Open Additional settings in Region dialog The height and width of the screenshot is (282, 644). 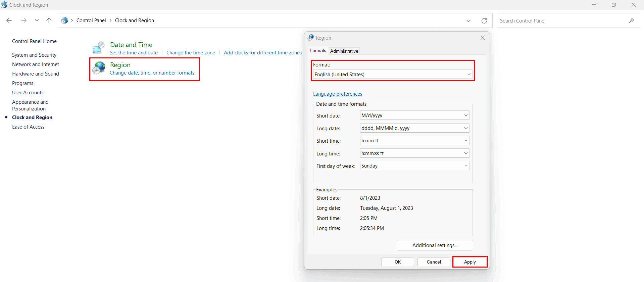[435, 245]
